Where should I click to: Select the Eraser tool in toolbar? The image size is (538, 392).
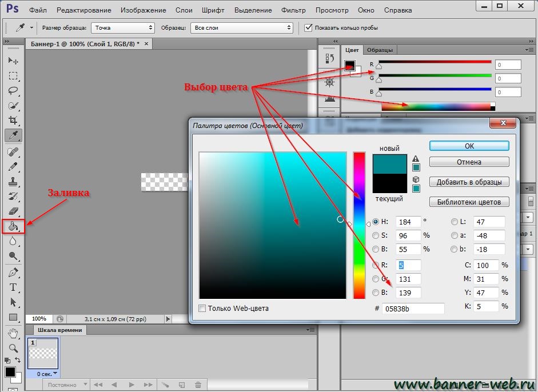point(13,211)
